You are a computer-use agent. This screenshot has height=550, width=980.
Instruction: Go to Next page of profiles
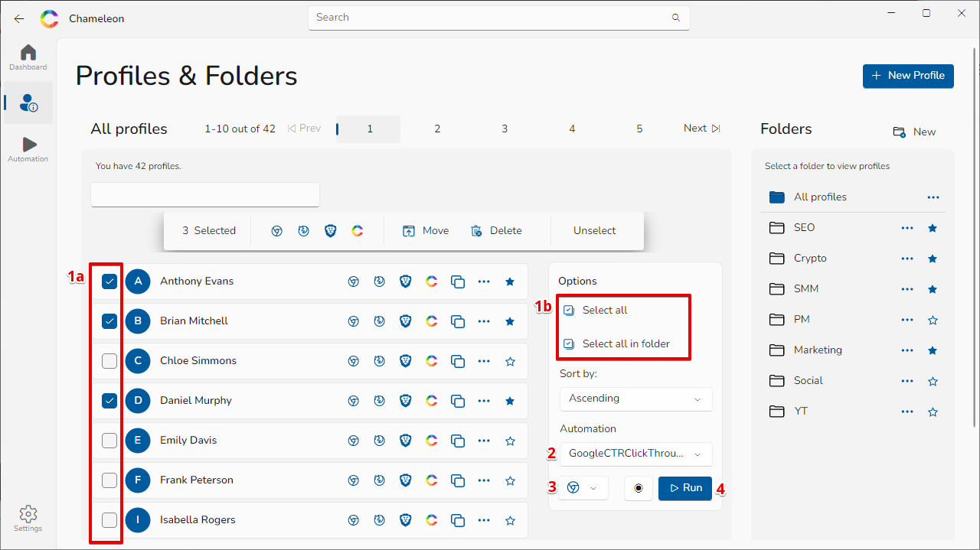point(702,129)
